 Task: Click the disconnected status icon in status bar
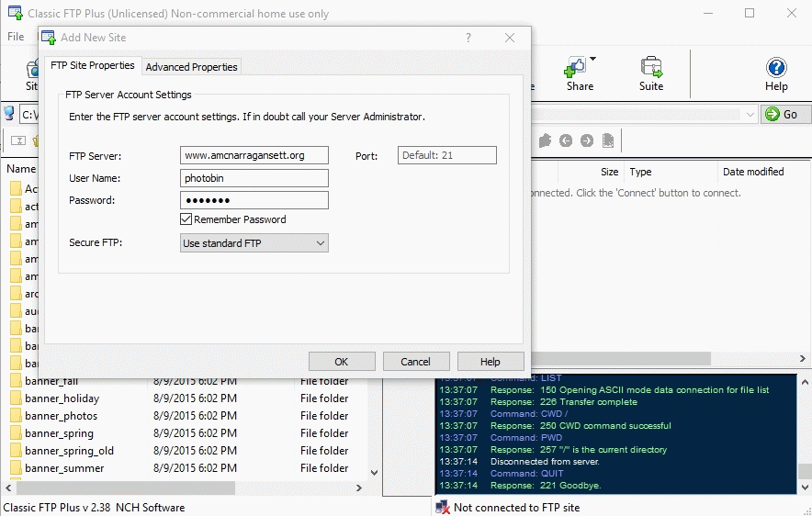click(443, 507)
